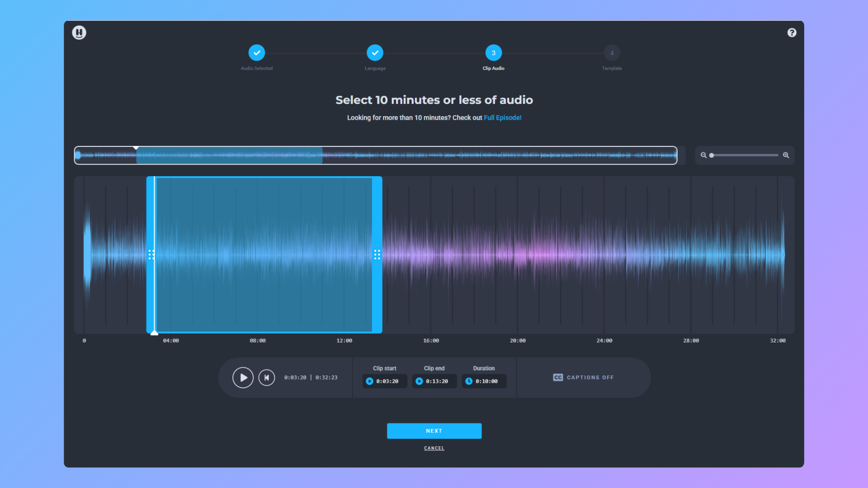Open the help question mark icon
This screenshot has width=868, height=488.
pos(792,33)
